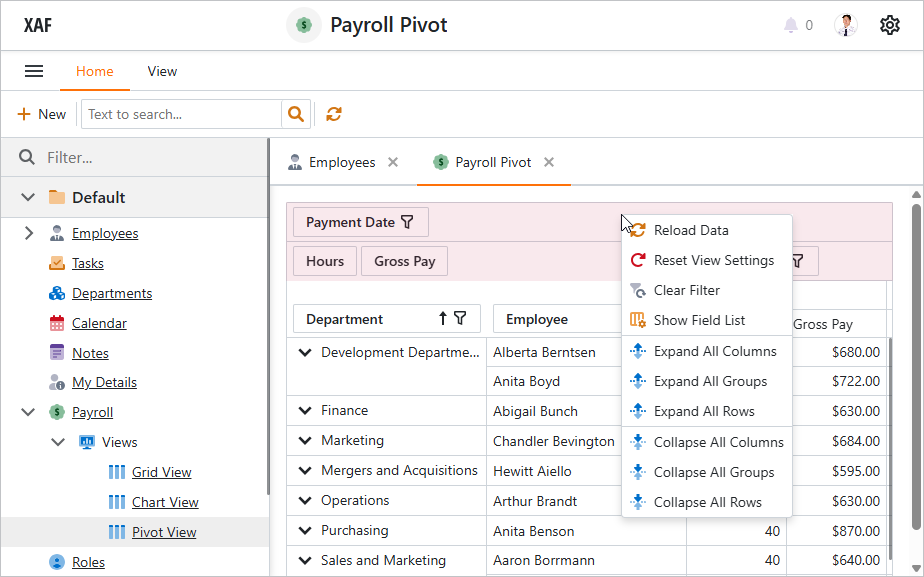Click the Text to search input
The height and width of the screenshot is (577, 924).
point(182,114)
